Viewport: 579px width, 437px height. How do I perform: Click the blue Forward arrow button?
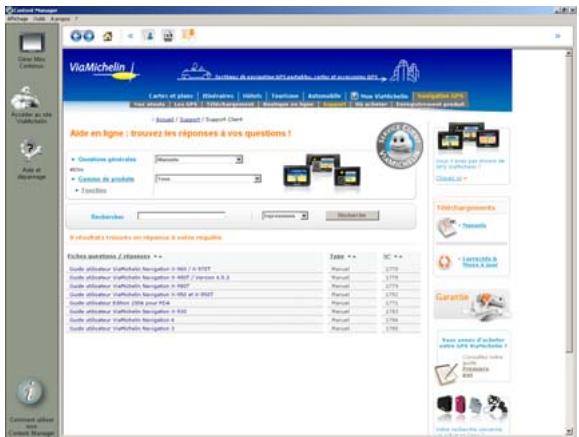pos(89,36)
